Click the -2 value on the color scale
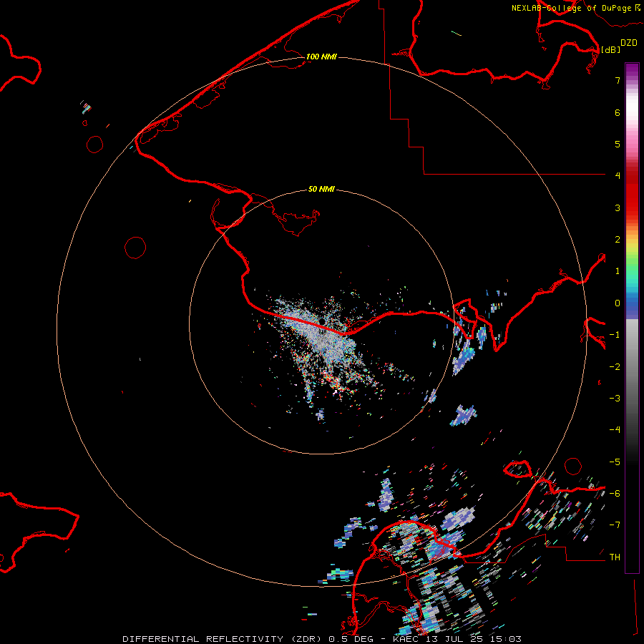This screenshot has height=644, width=644. click(615, 367)
